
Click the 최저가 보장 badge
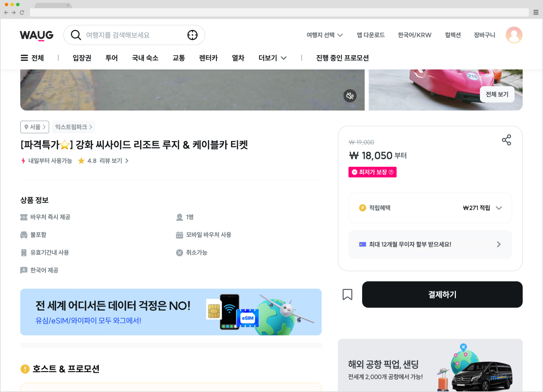[x=372, y=172]
